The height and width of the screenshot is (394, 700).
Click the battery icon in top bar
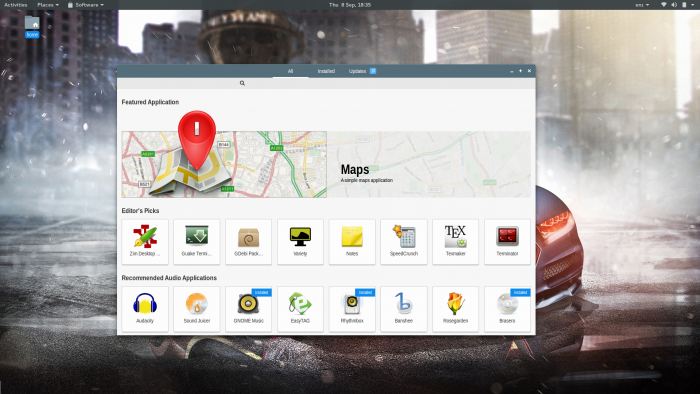click(684, 4)
